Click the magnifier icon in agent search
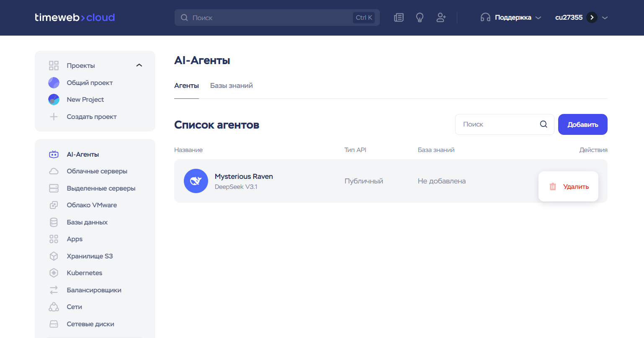Image resolution: width=644 pixels, height=338 pixels. point(544,124)
